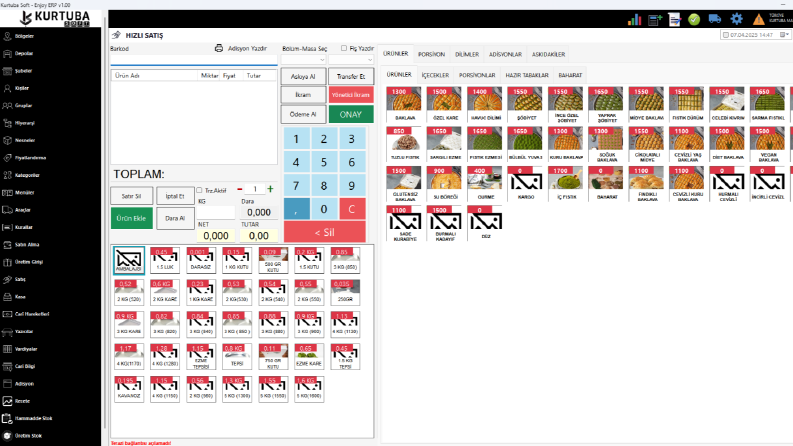Click the blue delivery truck icon
Screen dimensions: 793x446
(715, 19)
